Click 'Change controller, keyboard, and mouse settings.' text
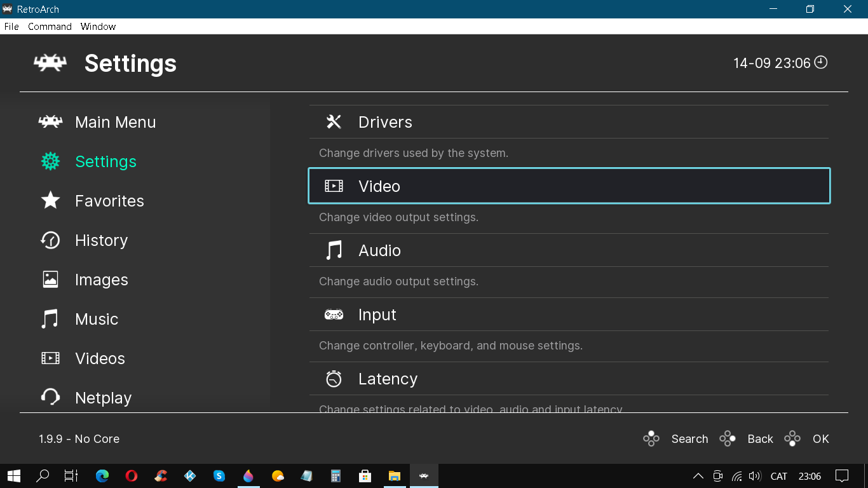The image size is (868, 488). (x=451, y=346)
